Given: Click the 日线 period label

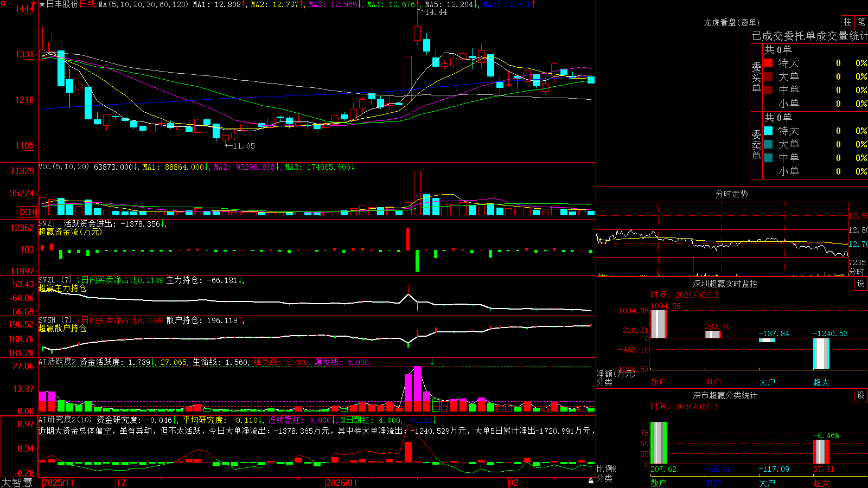Looking at the screenshot, I should coord(87,4).
